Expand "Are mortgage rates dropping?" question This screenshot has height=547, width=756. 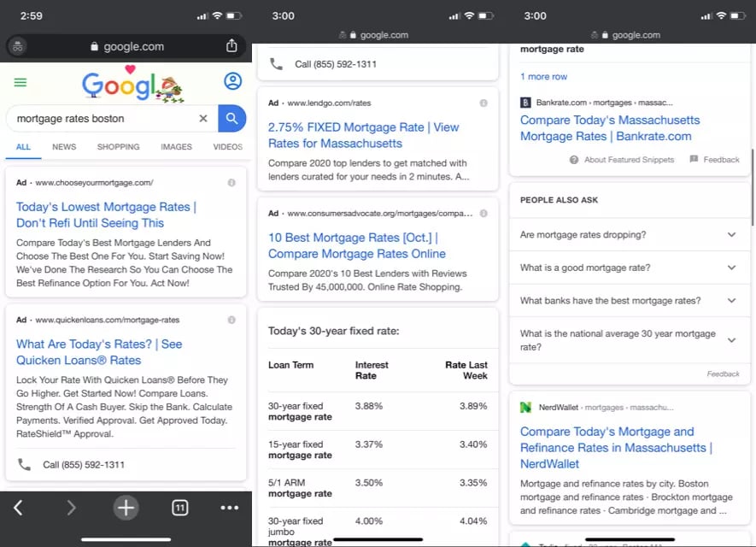pos(630,235)
